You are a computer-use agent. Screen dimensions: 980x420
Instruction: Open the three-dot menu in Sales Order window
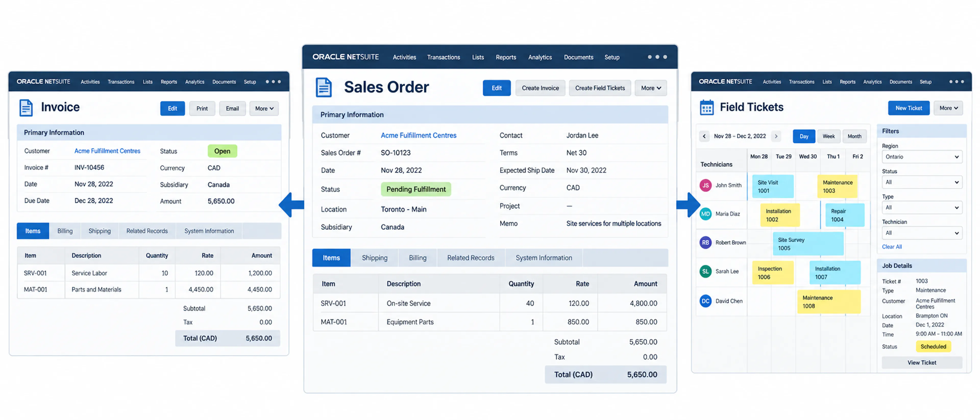[657, 57]
